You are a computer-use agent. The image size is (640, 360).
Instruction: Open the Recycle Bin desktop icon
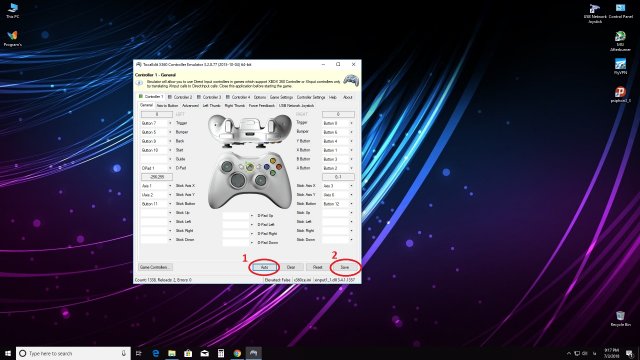click(620, 318)
